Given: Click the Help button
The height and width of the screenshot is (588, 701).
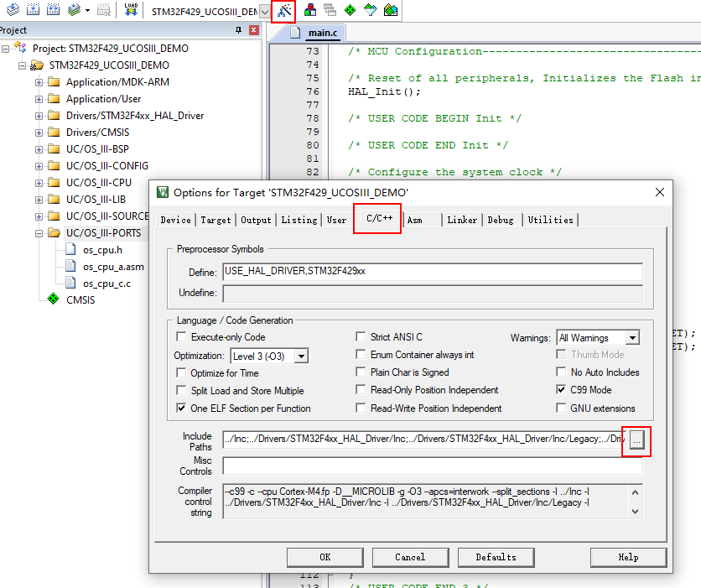Looking at the screenshot, I should tap(628, 557).
